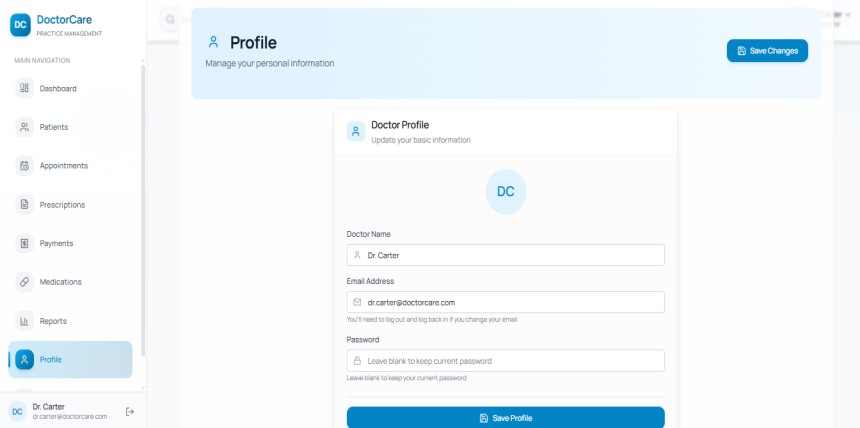Click the Prescriptions document icon
This screenshot has width=860, height=428.
click(25, 205)
